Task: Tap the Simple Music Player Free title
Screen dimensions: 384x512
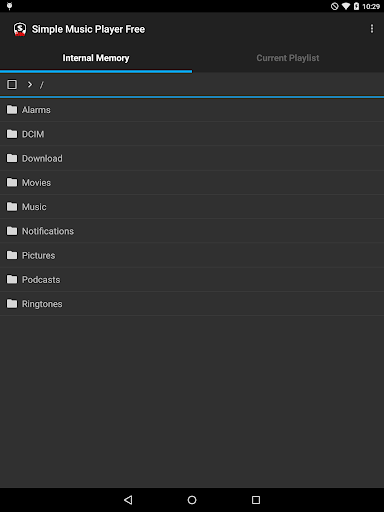Action: 88,29
